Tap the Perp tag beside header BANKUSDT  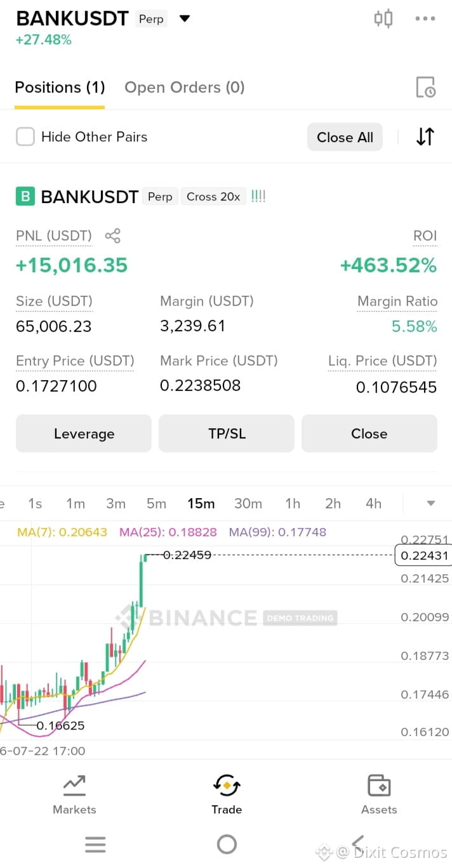coord(151,19)
